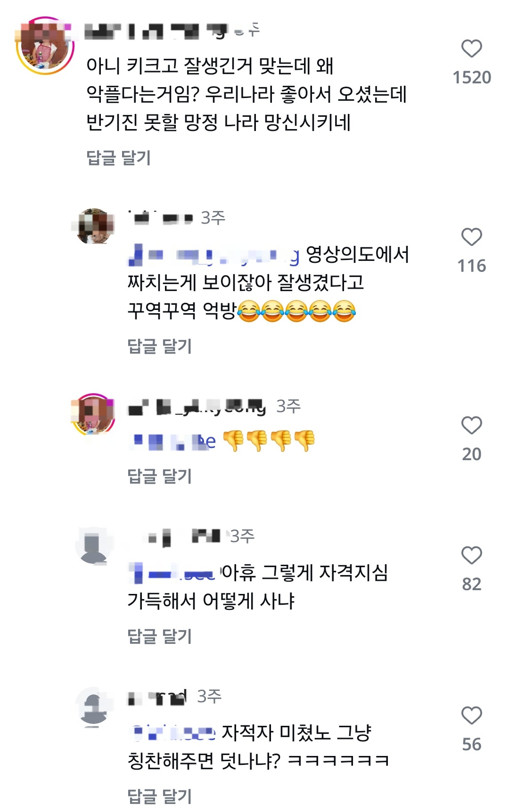Click 답글 달기 under the 자적자 미쳤노 comment
This screenshot has width=509, height=812.
pos(160,796)
